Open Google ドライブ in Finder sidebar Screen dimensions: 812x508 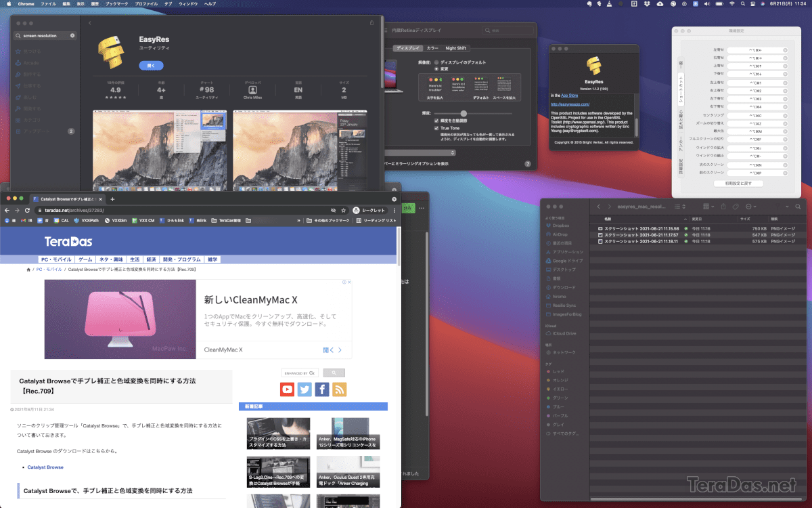564,261
